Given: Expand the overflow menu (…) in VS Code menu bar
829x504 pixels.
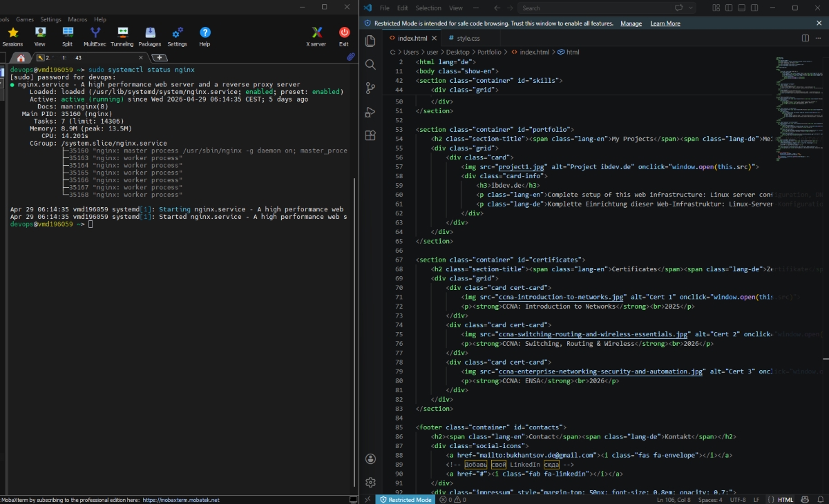Looking at the screenshot, I should [475, 8].
